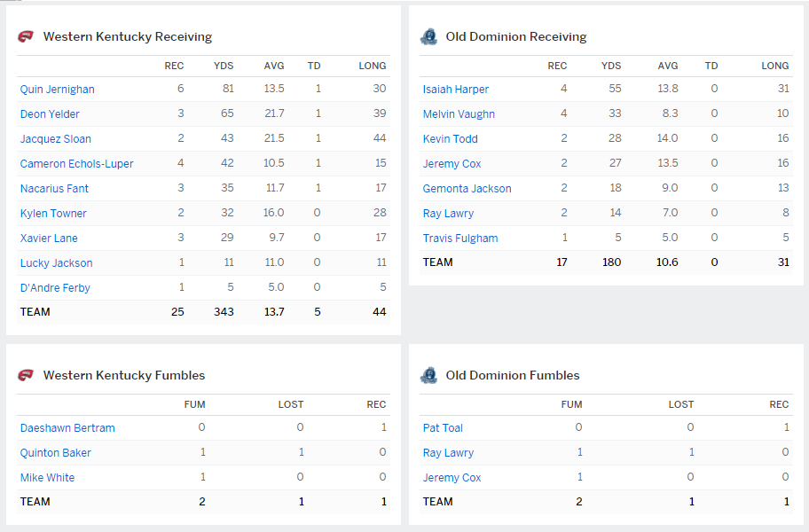Select Melvin Vaughn in Old Dominion Receiving
This screenshot has height=532, width=809.
click(x=459, y=114)
